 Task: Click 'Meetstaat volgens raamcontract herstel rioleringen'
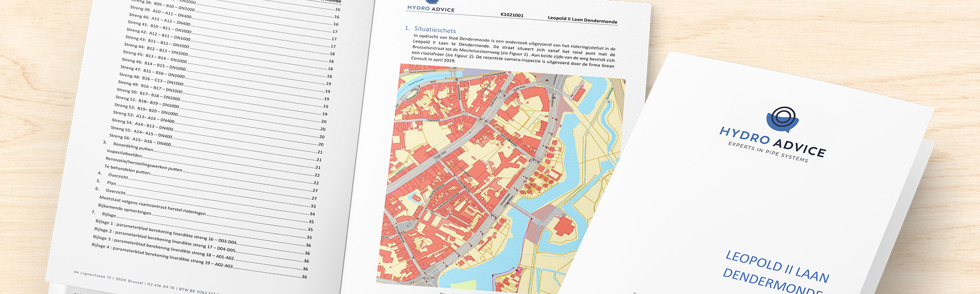(152, 205)
